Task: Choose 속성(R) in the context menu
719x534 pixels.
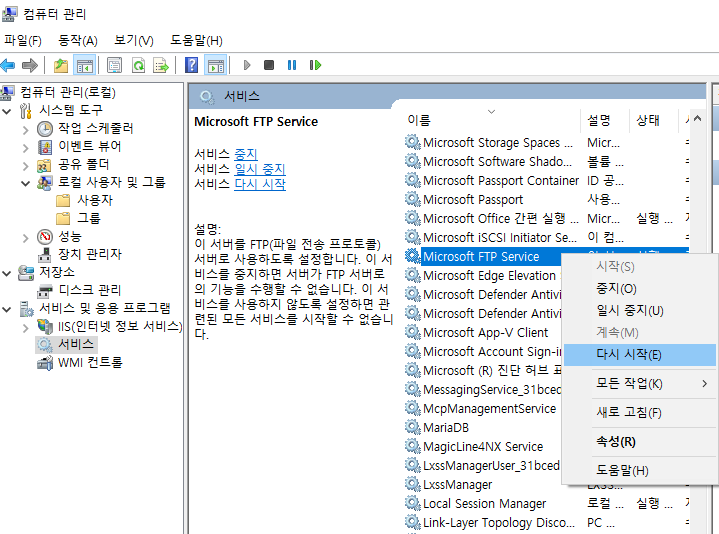Action: 640,441
